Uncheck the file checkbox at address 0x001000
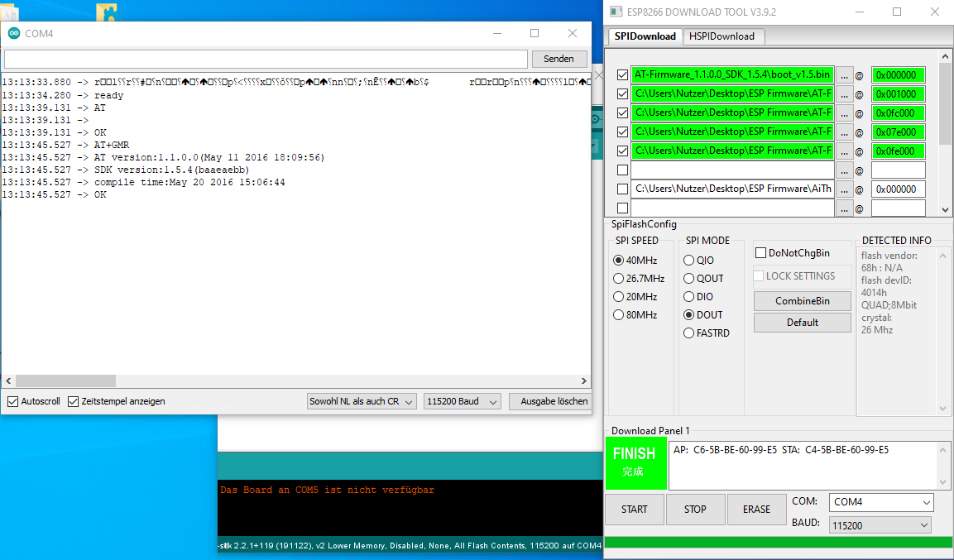954x560 pixels. click(x=622, y=93)
